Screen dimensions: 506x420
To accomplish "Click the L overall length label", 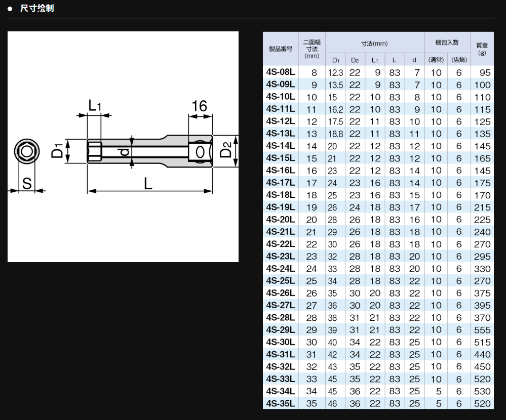I will 147,184.
